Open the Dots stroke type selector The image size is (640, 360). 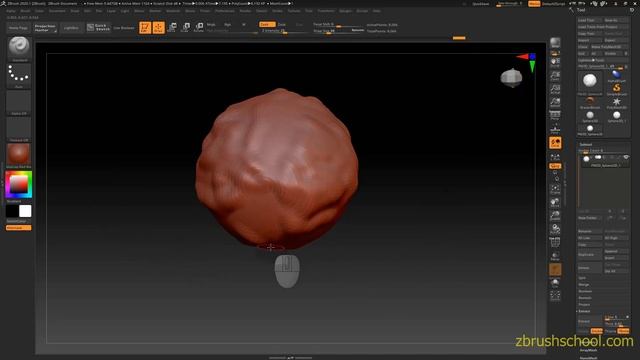(19, 75)
